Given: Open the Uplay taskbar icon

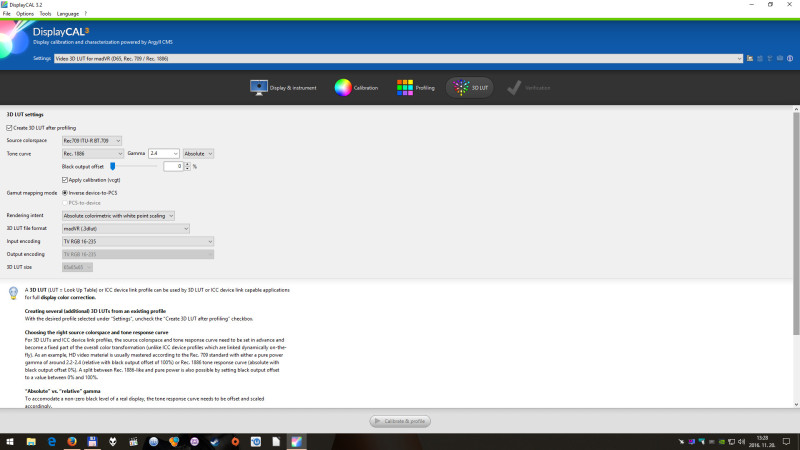Looking at the screenshot, I should coord(256,442).
